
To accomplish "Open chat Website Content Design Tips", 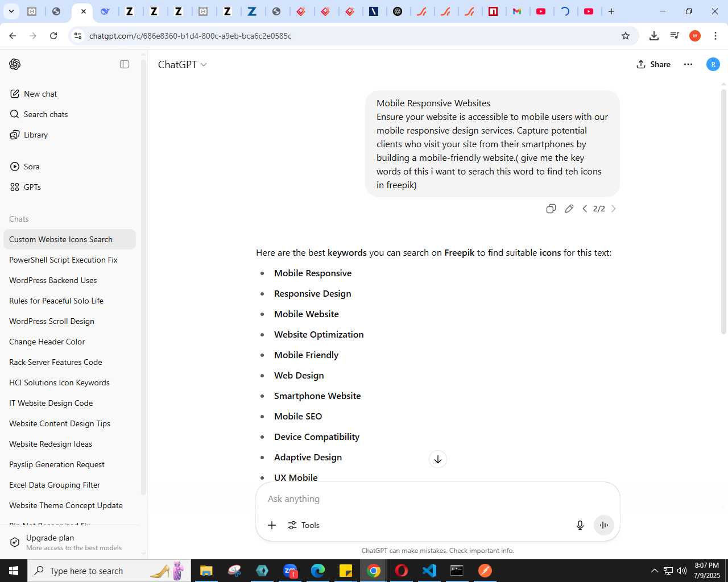I will pos(70,423).
